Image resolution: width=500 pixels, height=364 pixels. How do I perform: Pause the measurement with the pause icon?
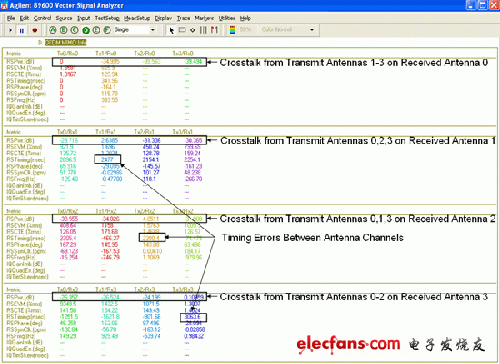click(x=22, y=30)
